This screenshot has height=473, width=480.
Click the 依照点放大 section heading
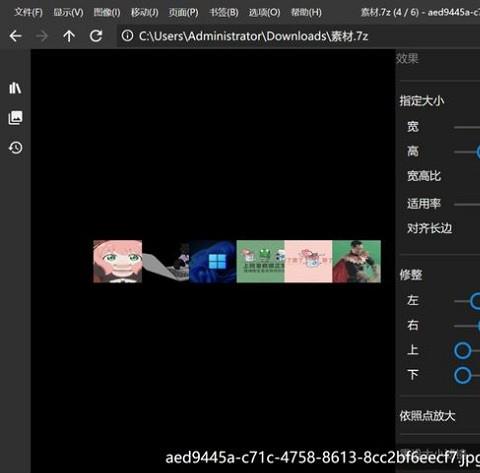(427, 416)
